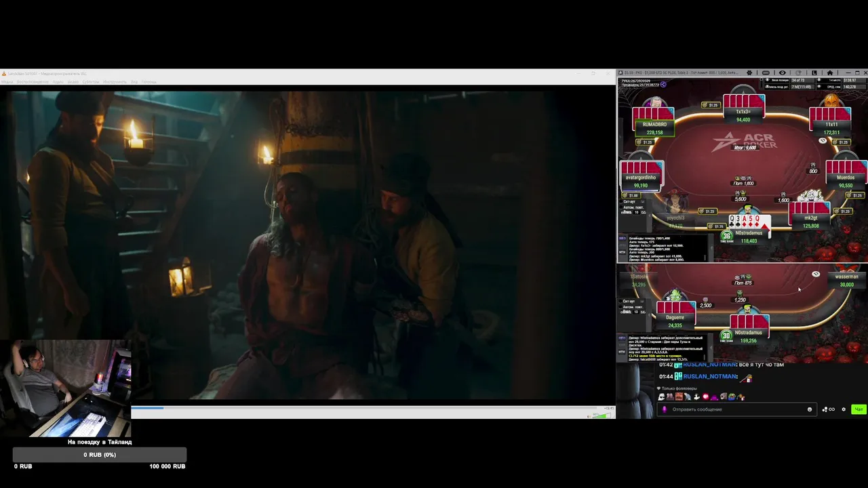The image size is (868, 488).
Task: Click the pumpkin avatar above 11x11
Action: point(831,102)
